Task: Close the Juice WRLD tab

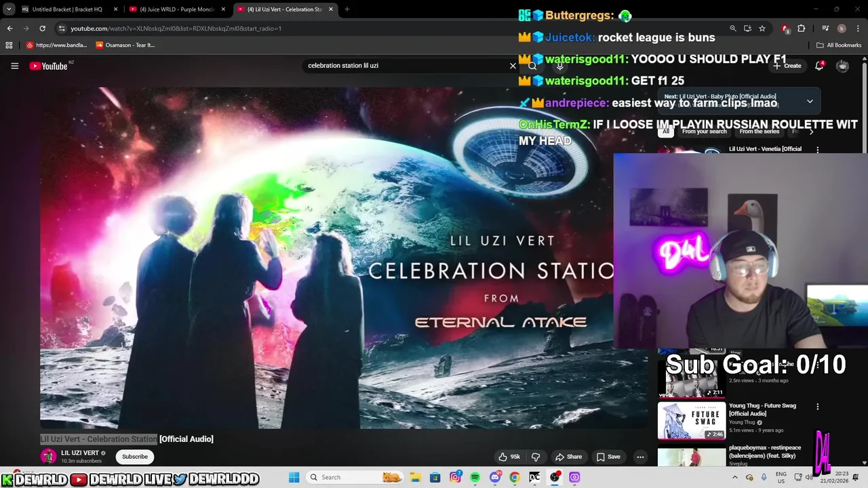Action: [223, 9]
